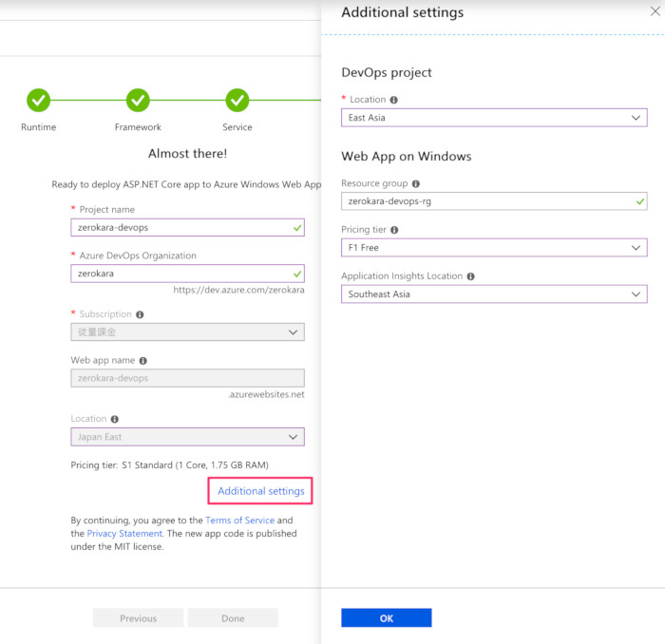Click the Service step checkmark icon
The height and width of the screenshot is (644, 665).
pos(237,101)
